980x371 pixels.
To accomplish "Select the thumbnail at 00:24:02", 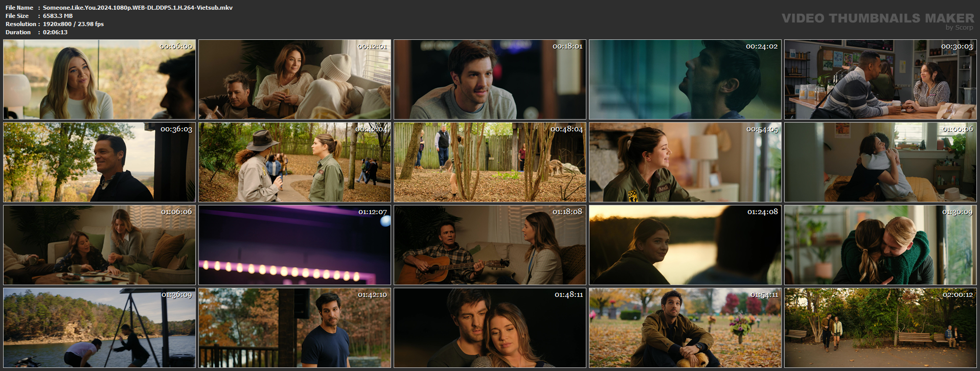I will coord(685,80).
